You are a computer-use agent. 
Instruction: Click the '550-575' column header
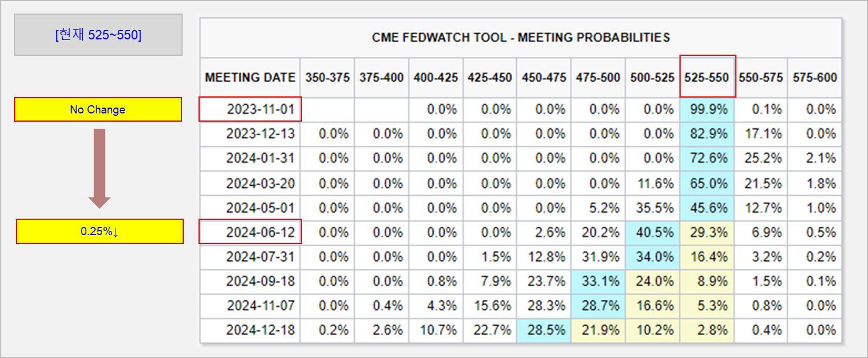click(761, 78)
